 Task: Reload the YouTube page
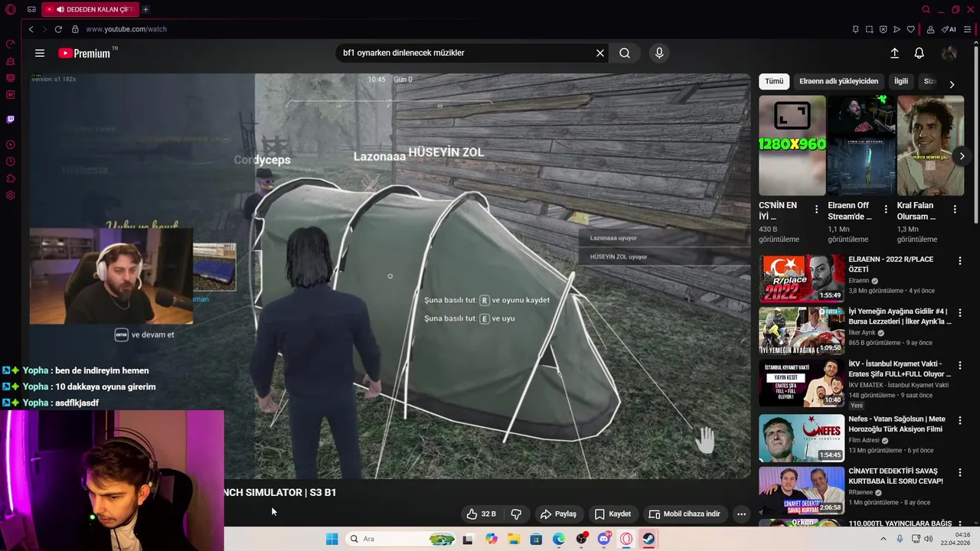point(58,29)
